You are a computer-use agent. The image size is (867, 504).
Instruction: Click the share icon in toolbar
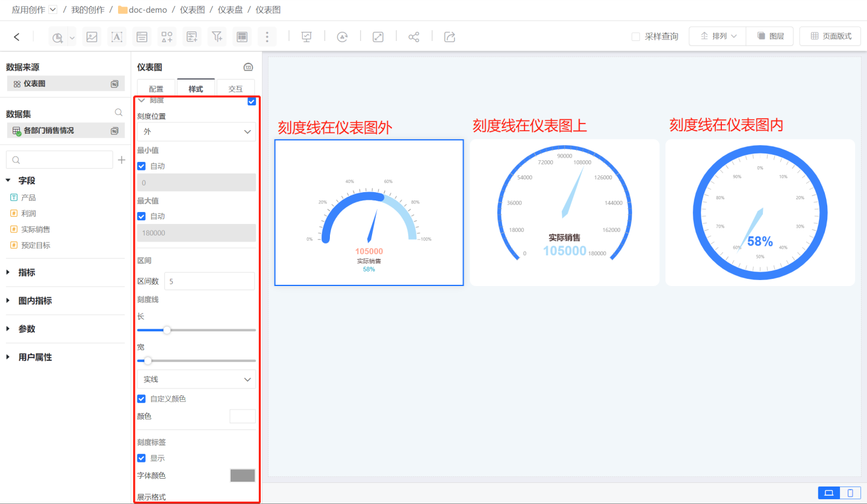(x=414, y=37)
